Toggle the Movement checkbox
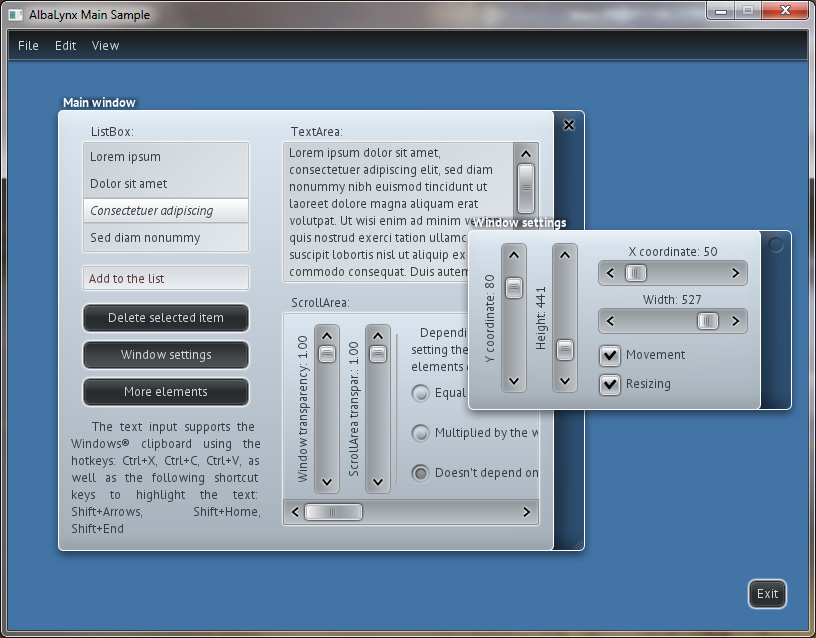The image size is (816, 638). [609, 355]
